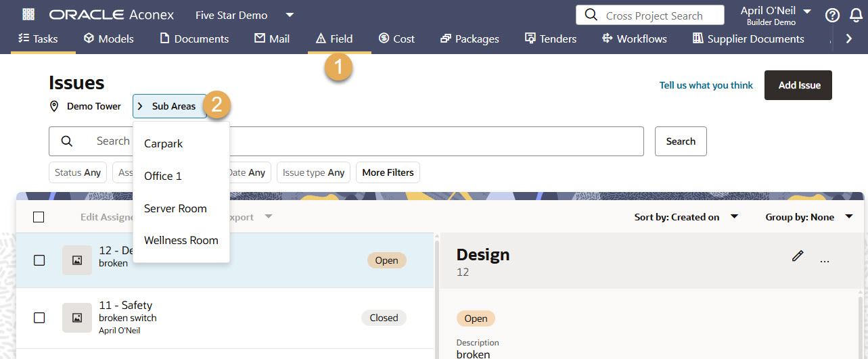Click the Oracle Aconex logo
The height and width of the screenshot is (359, 868).
112,15
